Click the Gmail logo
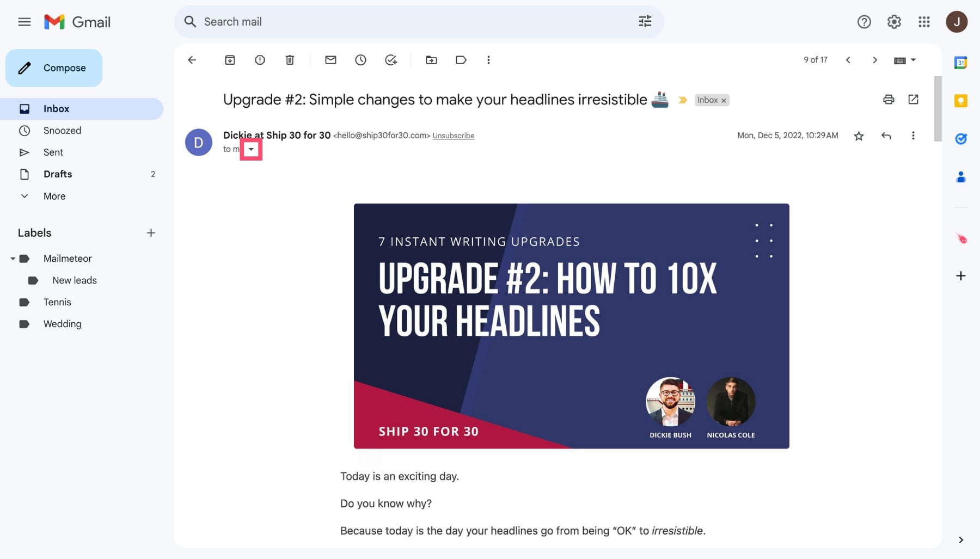Viewport: 980px width, 559px height. (77, 22)
